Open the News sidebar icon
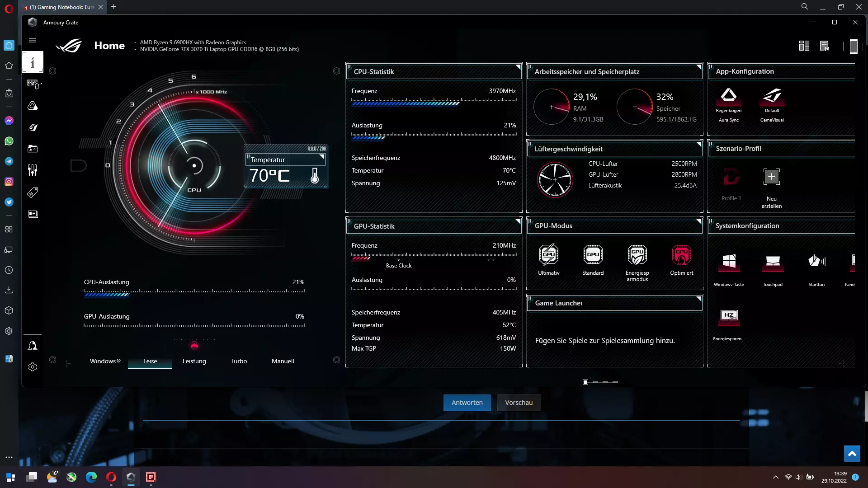 point(33,214)
